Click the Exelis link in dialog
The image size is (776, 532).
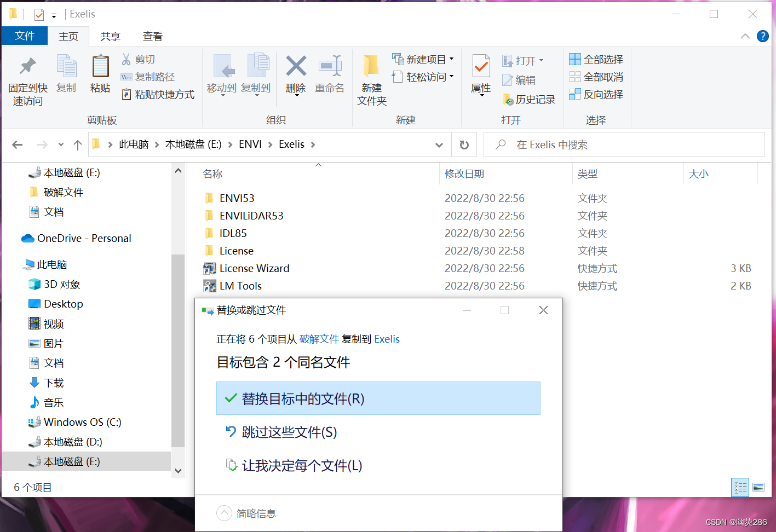[387, 339]
